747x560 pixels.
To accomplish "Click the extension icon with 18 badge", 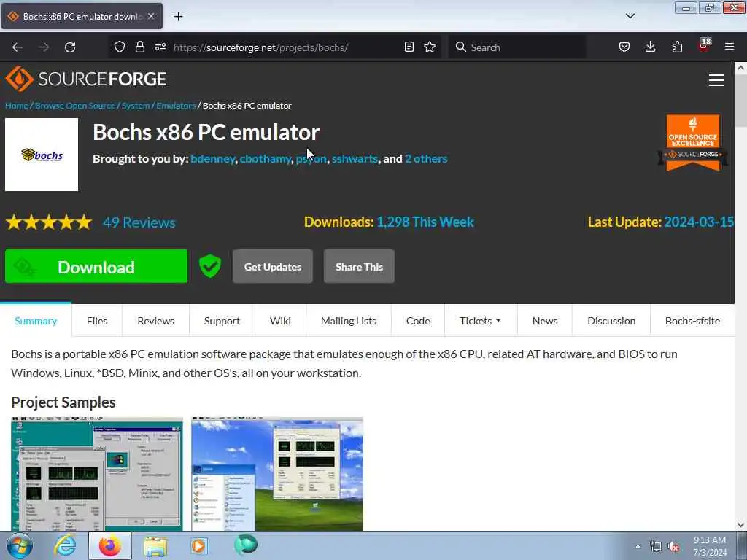I will [x=704, y=46].
